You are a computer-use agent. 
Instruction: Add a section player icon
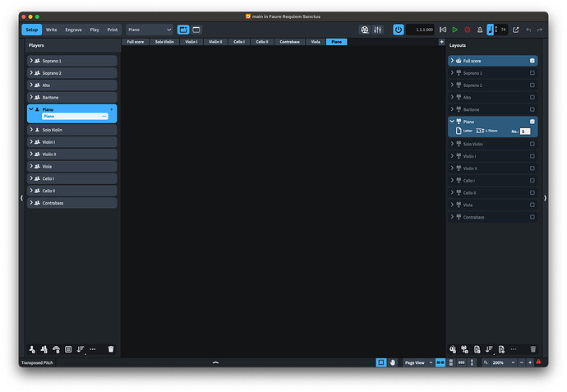pos(44,349)
